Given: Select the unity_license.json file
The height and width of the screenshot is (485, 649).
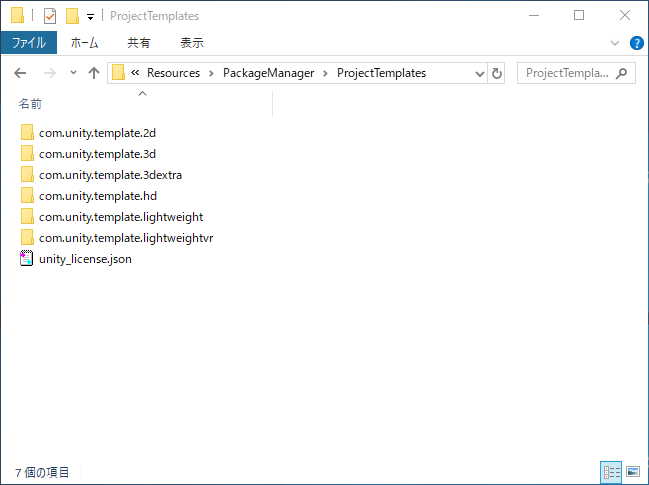Looking at the screenshot, I should point(85,259).
